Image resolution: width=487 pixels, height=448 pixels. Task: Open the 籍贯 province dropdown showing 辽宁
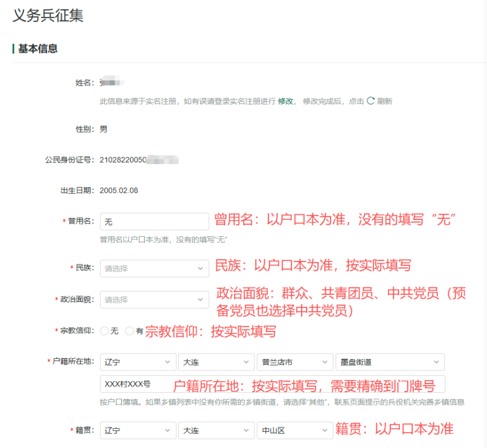click(x=138, y=430)
